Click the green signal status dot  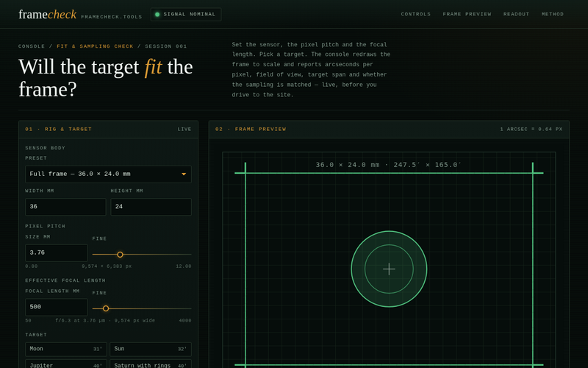pos(157,15)
